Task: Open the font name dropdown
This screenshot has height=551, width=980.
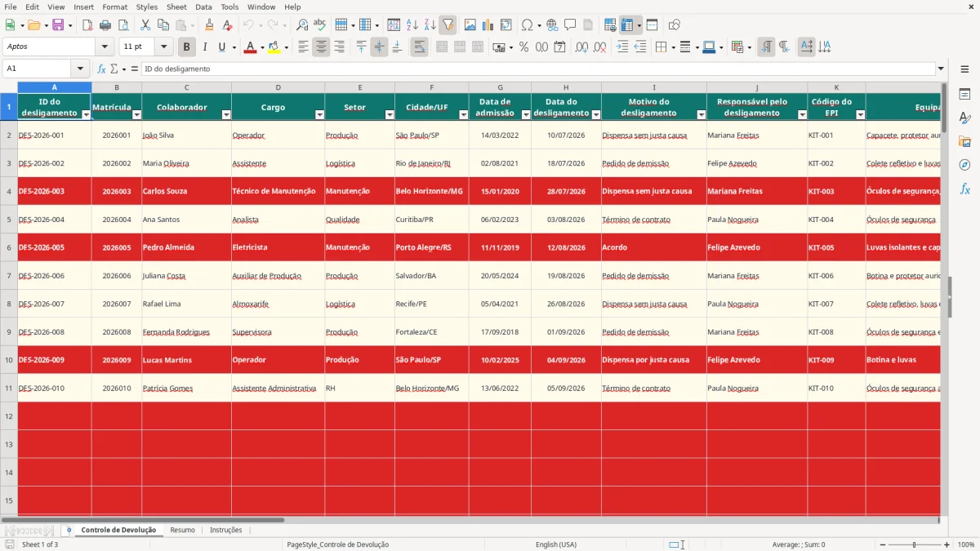Action: click(105, 47)
